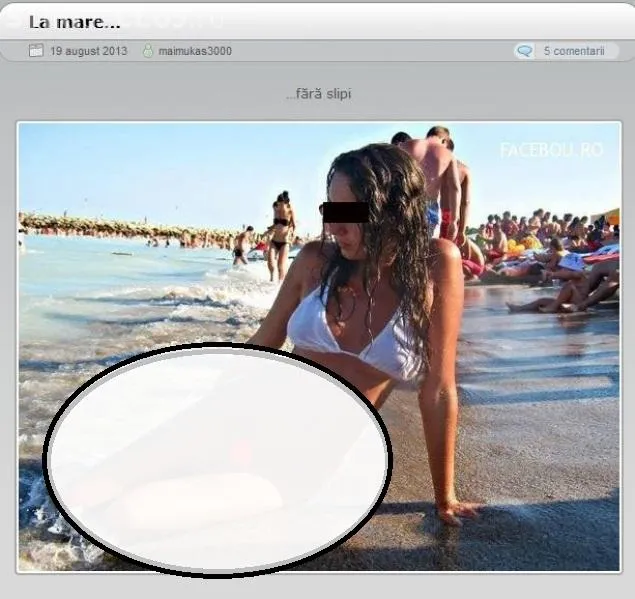Screen dimensions: 635x599
Task: Click the black censor bar in photo
Action: [x=343, y=212]
